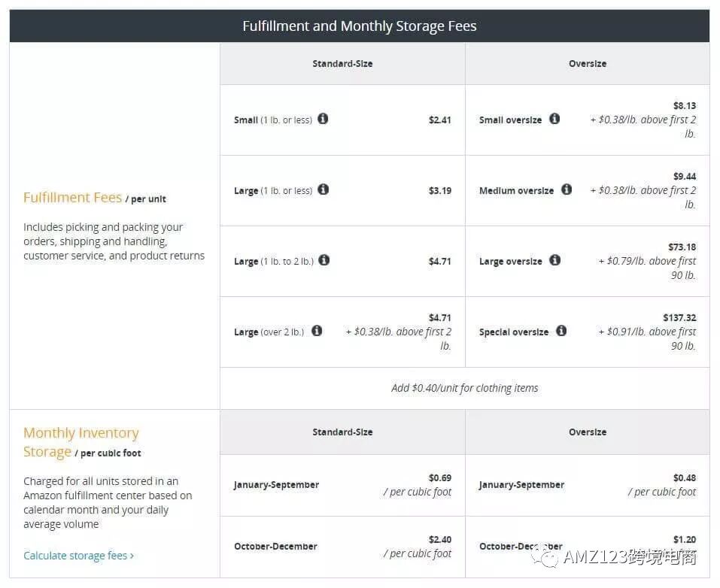This screenshot has width=720, height=588.
Task: Click the Oversize storage column header
Action: tap(588, 432)
